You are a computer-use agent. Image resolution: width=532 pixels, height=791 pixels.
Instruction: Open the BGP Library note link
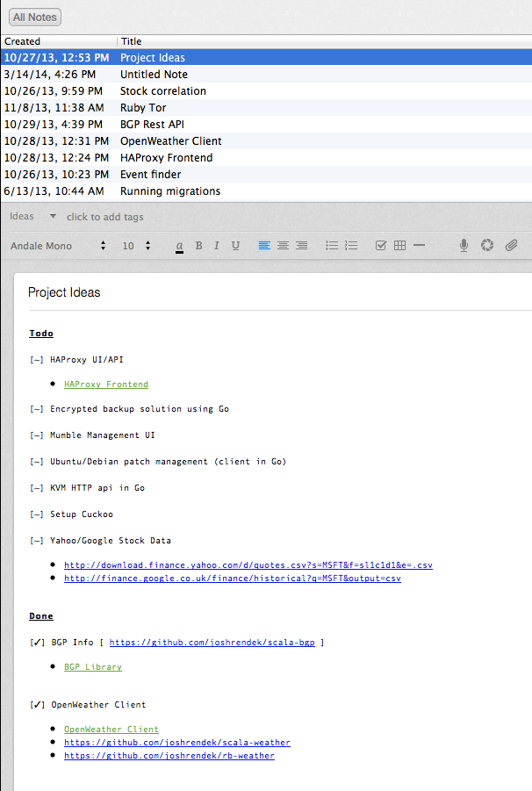(x=93, y=667)
